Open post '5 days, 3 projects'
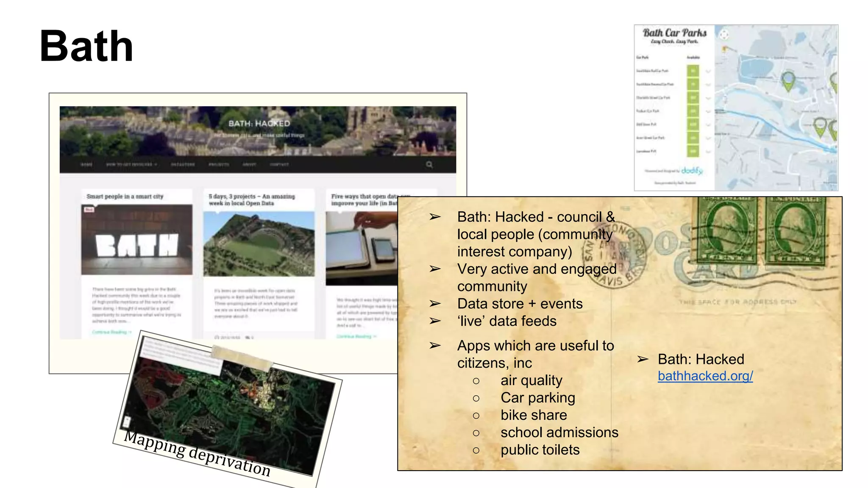Image resolution: width=868 pixels, height=488 pixels. [x=252, y=200]
